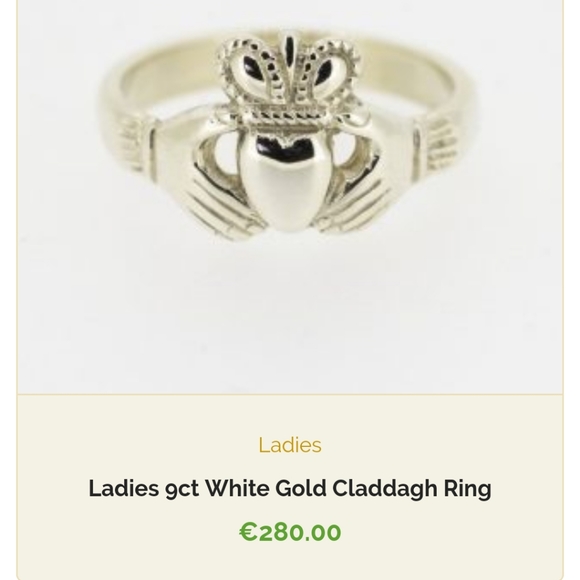The width and height of the screenshot is (580, 580).
Task: Click the beige card area above the 'Ladies' label
Action: click(x=290, y=414)
